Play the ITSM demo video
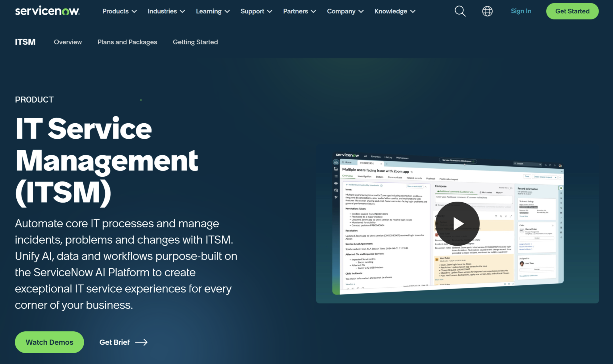This screenshot has width=613, height=364. pyautogui.click(x=457, y=223)
